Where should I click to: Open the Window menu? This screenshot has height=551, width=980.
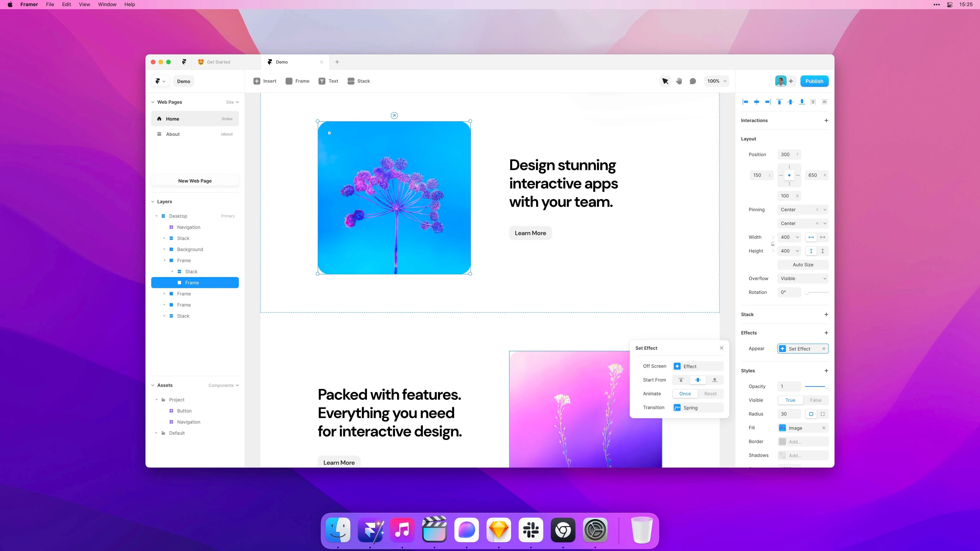coord(107,5)
